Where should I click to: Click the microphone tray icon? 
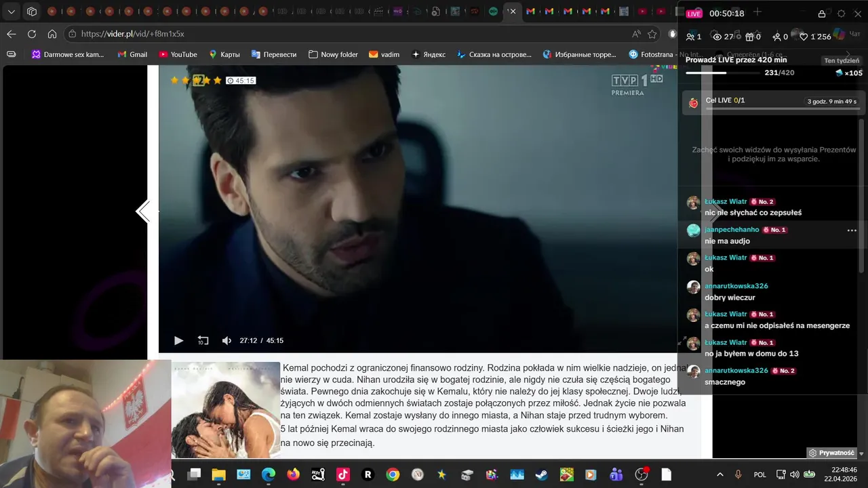click(x=738, y=474)
